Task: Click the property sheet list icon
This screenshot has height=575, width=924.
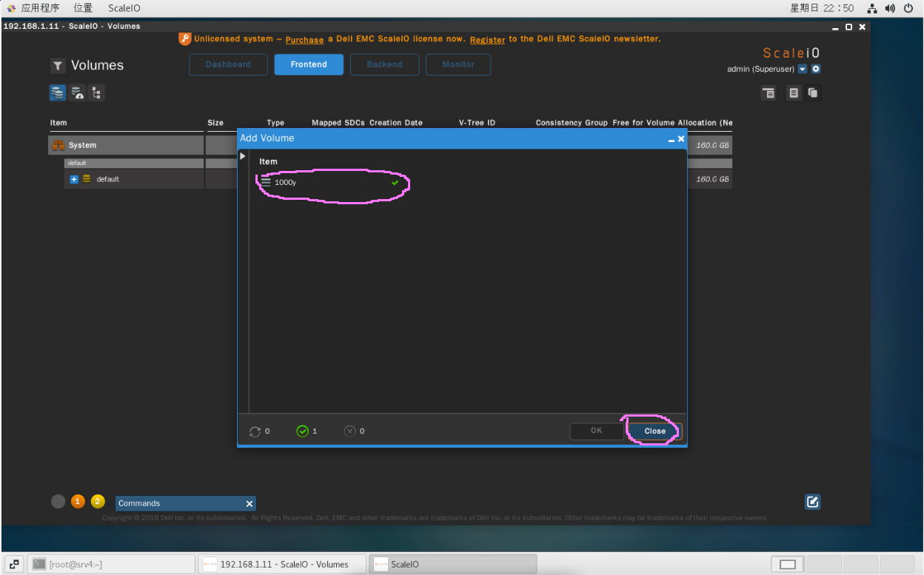Action: (x=794, y=93)
